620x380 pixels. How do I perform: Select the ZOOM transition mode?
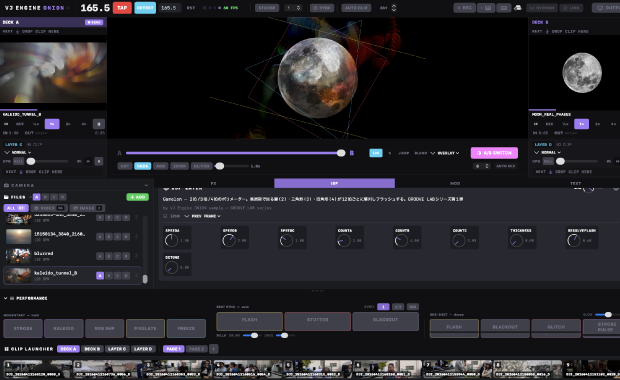tap(180, 166)
